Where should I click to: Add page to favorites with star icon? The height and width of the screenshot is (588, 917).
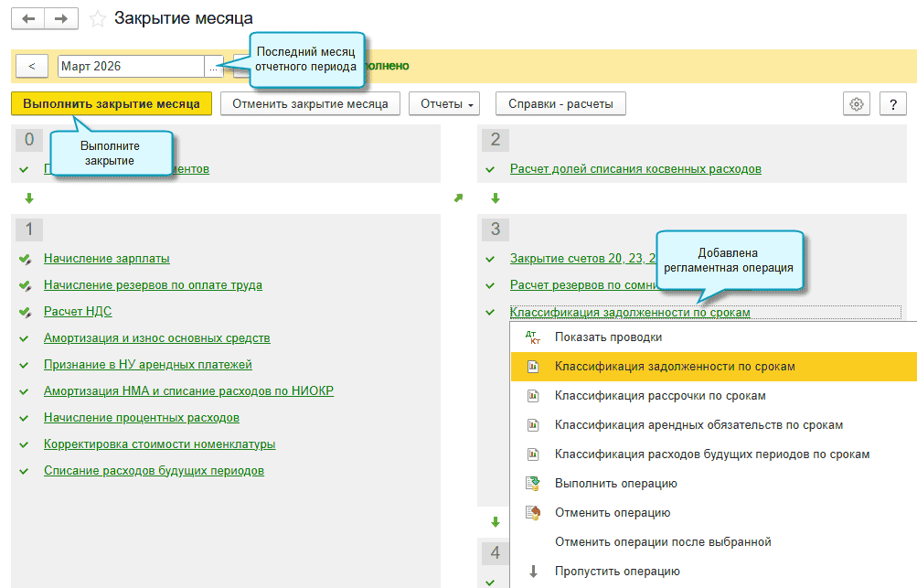(x=98, y=19)
